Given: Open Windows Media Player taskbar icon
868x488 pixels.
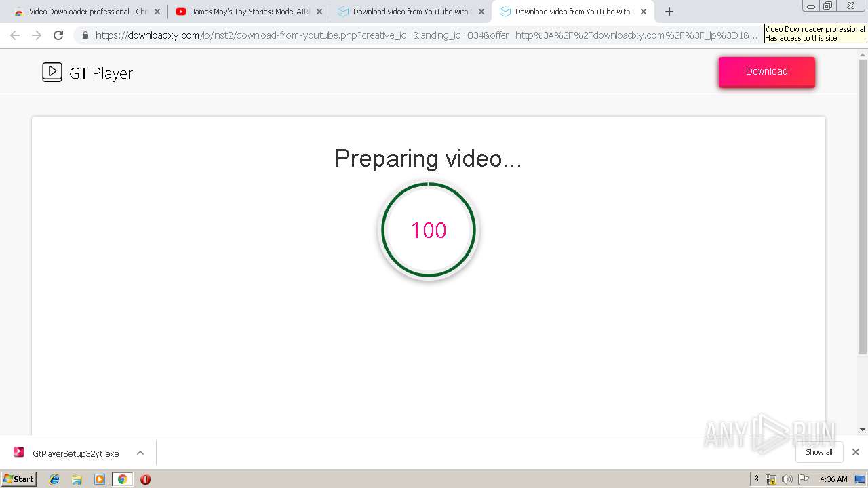Looking at the screenshot, I should pos(100,479).
